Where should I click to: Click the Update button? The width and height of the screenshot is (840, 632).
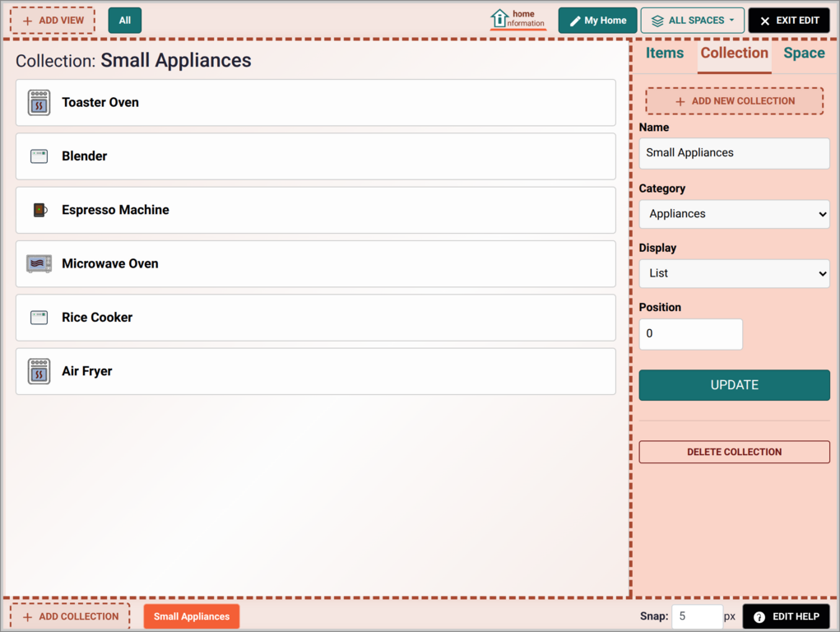(734, 385)
